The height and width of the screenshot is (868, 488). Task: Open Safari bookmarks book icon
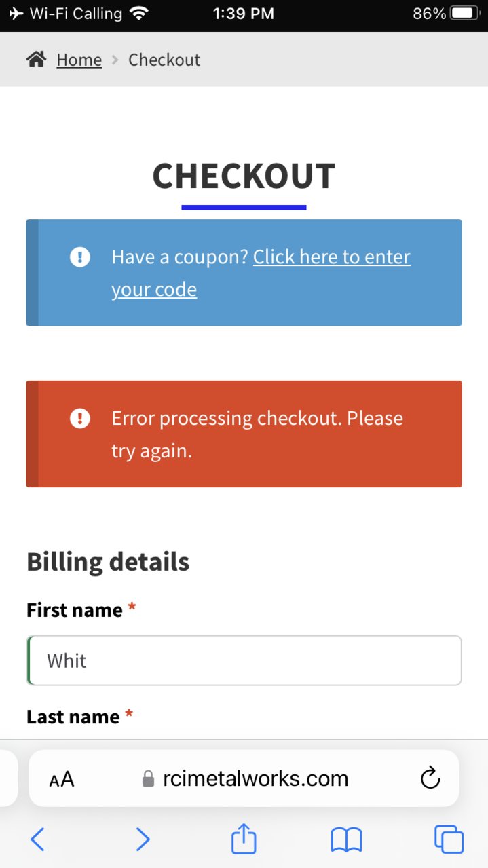tap(346, 840)
